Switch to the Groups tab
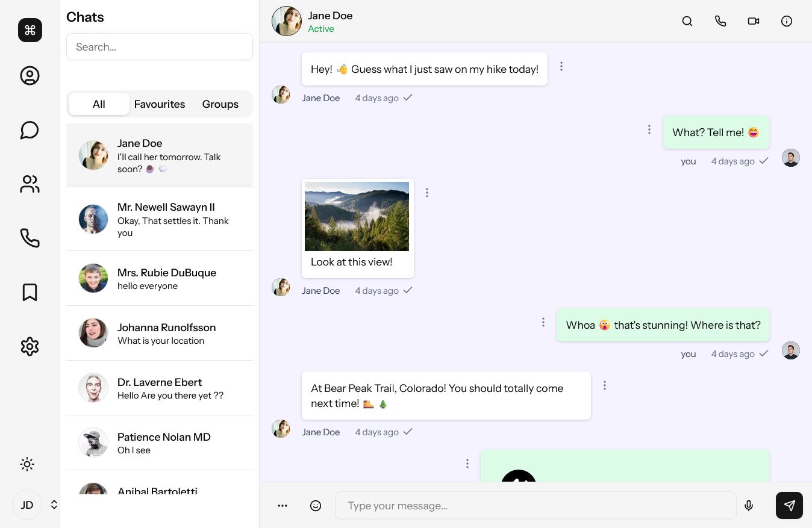 pos(220,104)
